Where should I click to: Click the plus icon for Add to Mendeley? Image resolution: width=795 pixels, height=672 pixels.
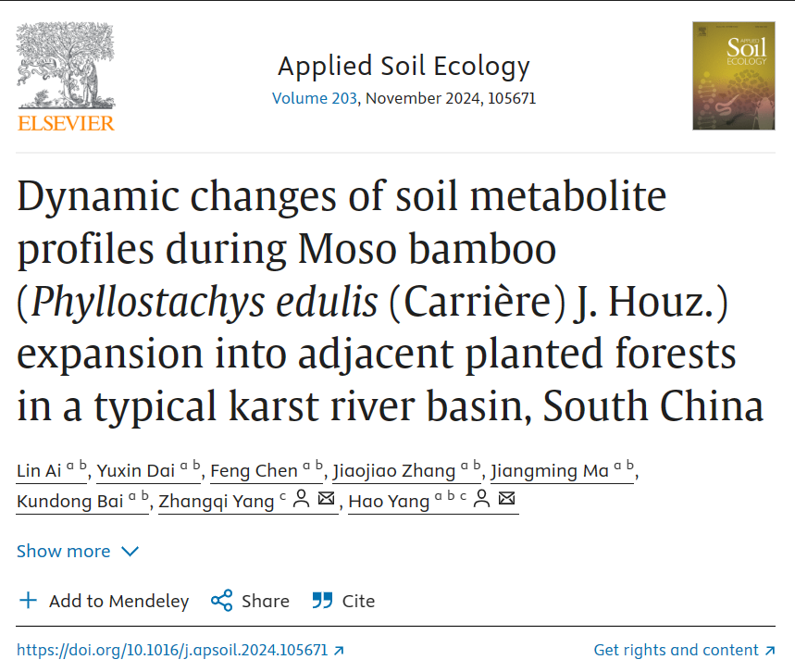point(29,601)
